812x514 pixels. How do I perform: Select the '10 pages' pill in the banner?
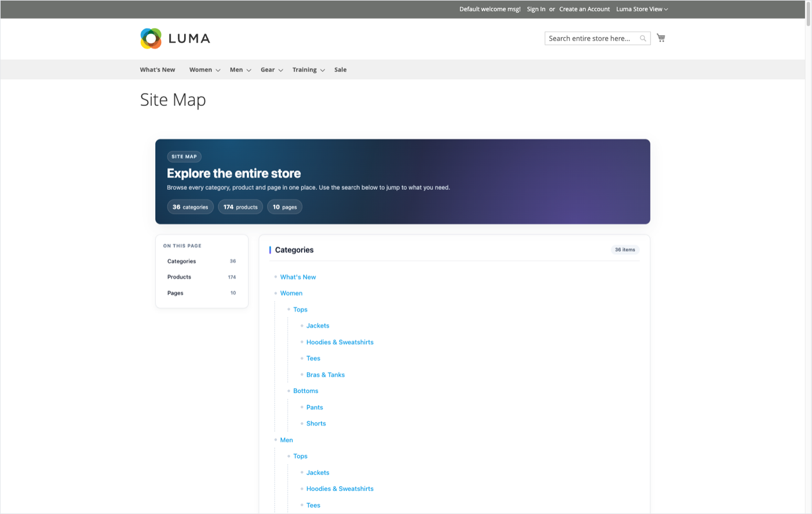[x=284, y=207]
